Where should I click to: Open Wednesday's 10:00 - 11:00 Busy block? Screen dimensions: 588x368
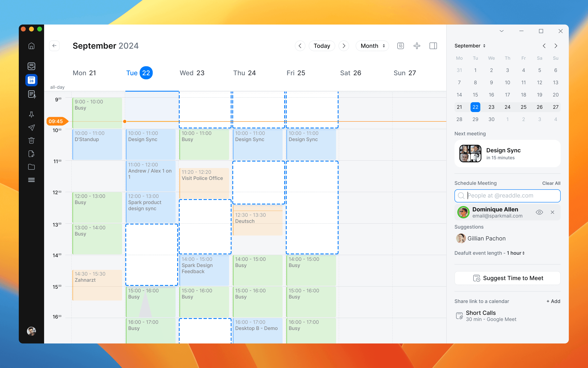coord(204,145)
